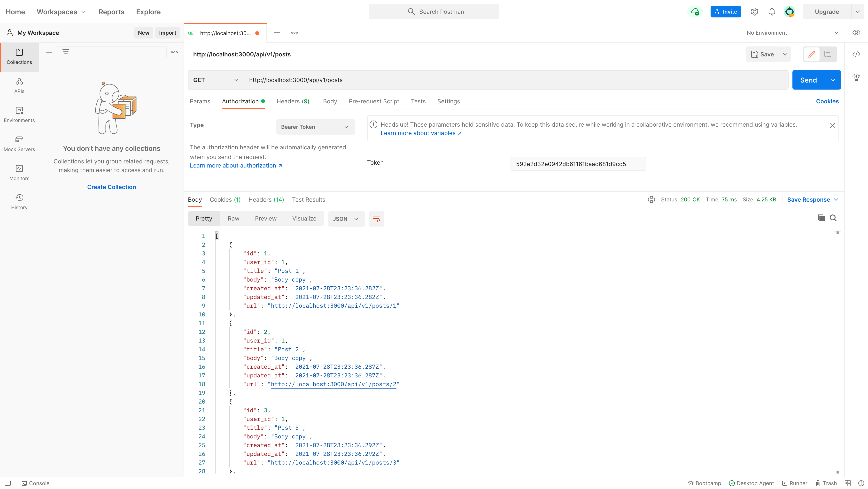
Task: Click the request URL input field
Action: point(516,80)
